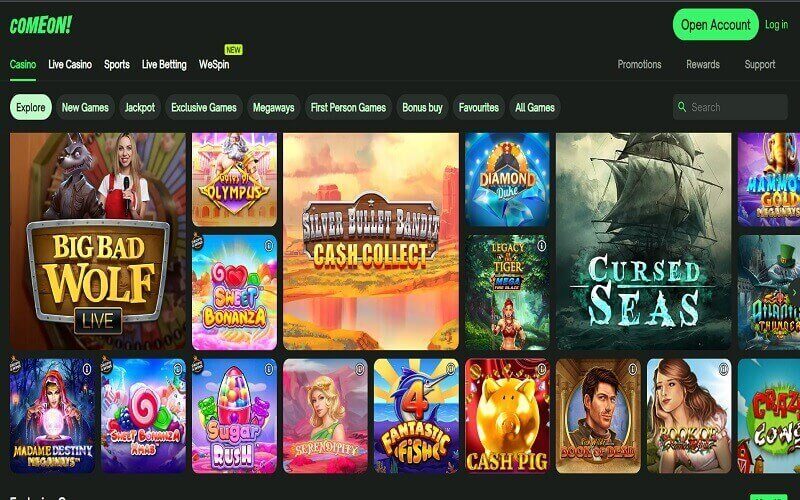Open info icon on Legacy of Tiger tile
Viewport: 800px width, 500px height.
point(541,246)
